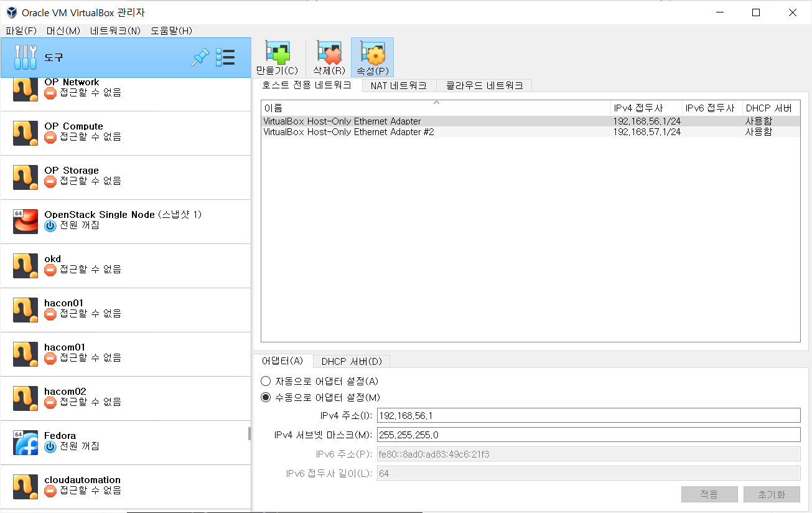This screenshot has width=812, height=513.
Task: Switch to the 클라우드 네트워크 tab
Action: click(485, 86)
